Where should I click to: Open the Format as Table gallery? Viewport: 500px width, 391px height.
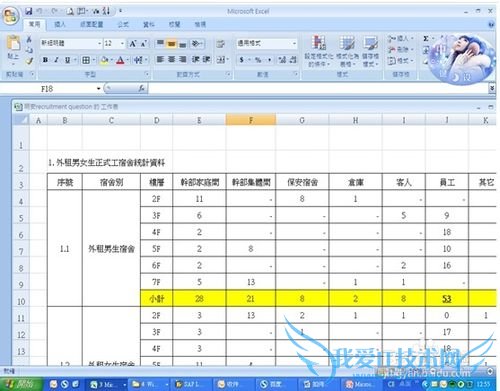(347, 51)
